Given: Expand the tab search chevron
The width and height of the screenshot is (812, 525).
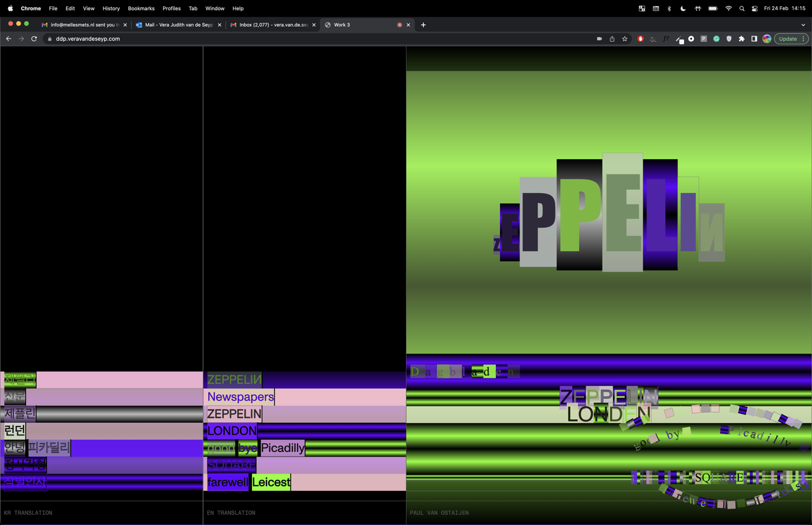Looking at the screenshot, I should pyautogui.click(x=803, y=25).
